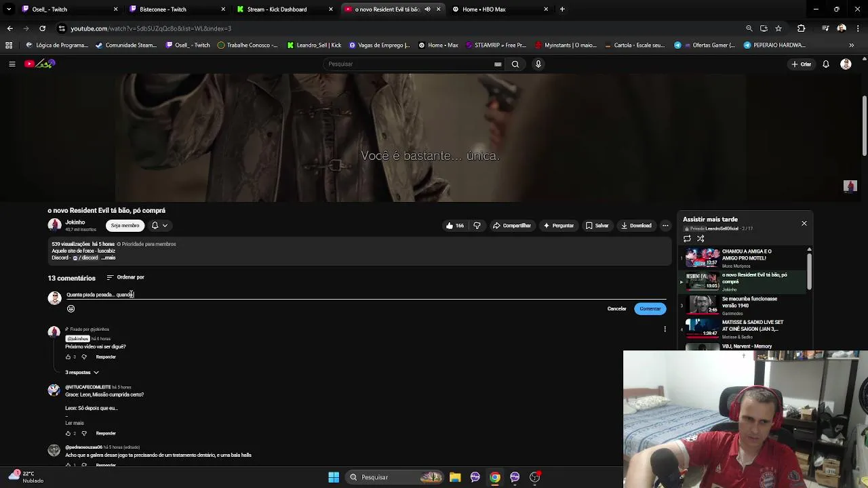
Task: Open the Ordenar por sort dropdown
Action: point(125,277)
